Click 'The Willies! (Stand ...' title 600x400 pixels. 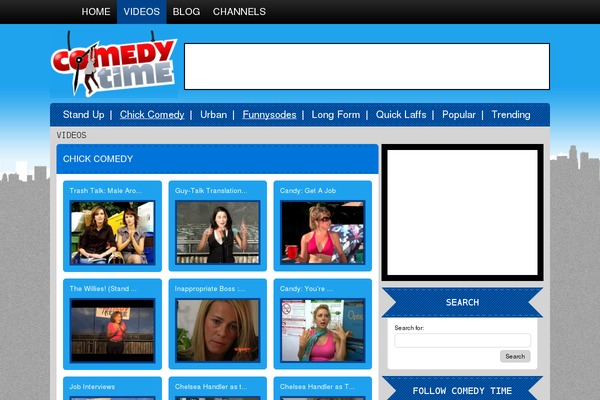tap(103, 289)
